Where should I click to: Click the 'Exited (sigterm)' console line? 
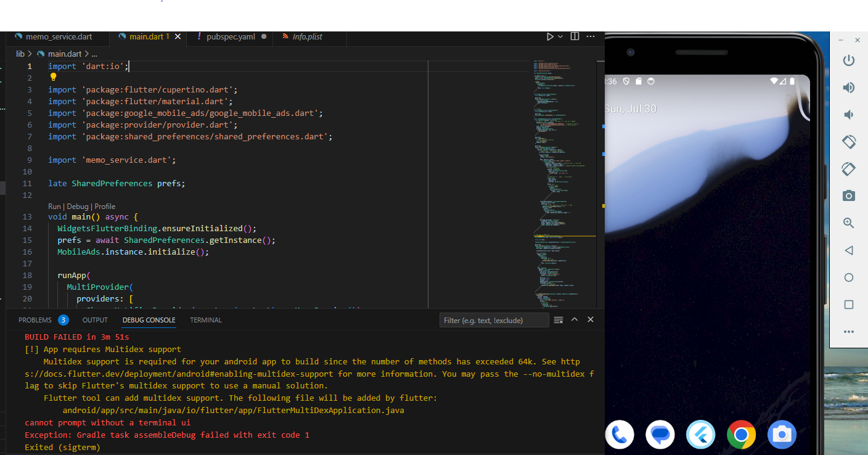click(62, 447)
